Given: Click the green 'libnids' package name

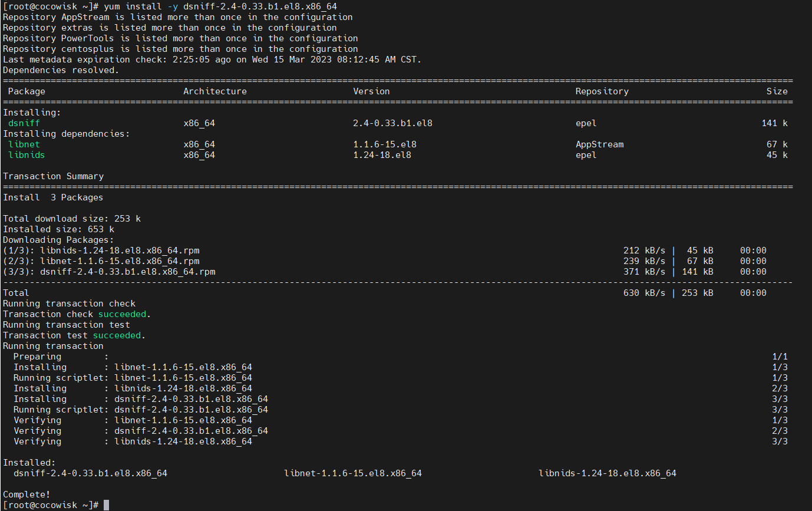Looking at the screenshot, I should pos(27,155).
